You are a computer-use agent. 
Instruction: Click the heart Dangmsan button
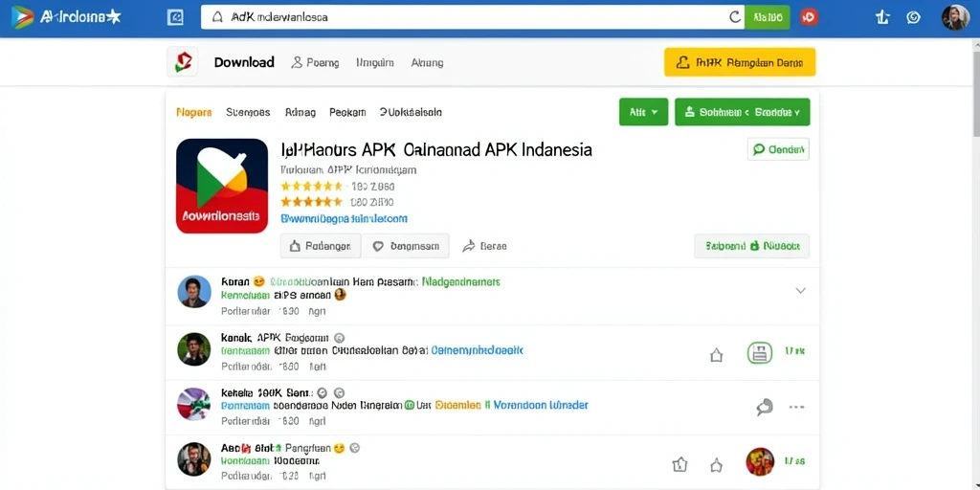coord(406,246)
